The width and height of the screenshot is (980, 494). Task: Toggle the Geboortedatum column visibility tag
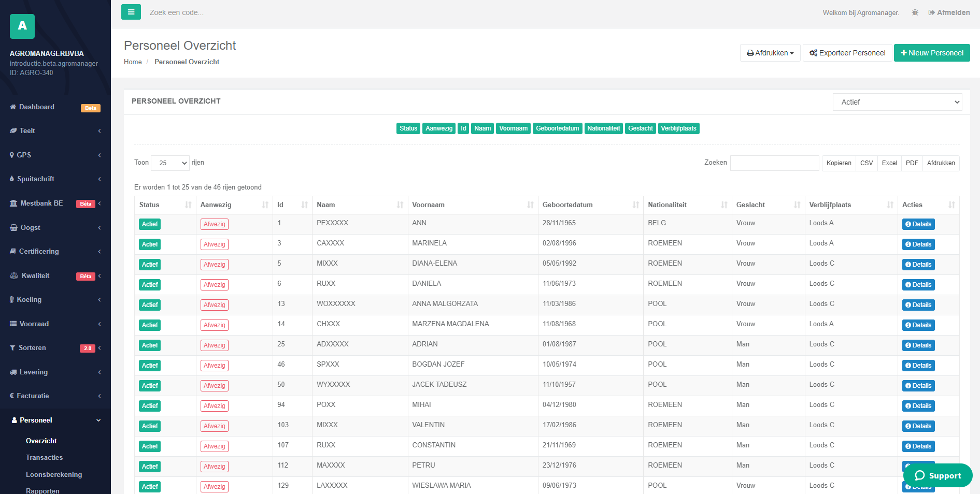point(557,128)
